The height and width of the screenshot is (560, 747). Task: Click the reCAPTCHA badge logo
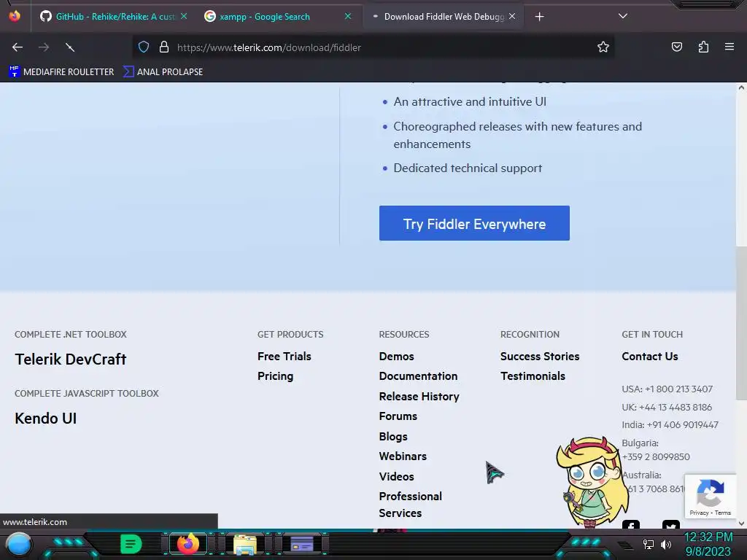click(711, 493)
